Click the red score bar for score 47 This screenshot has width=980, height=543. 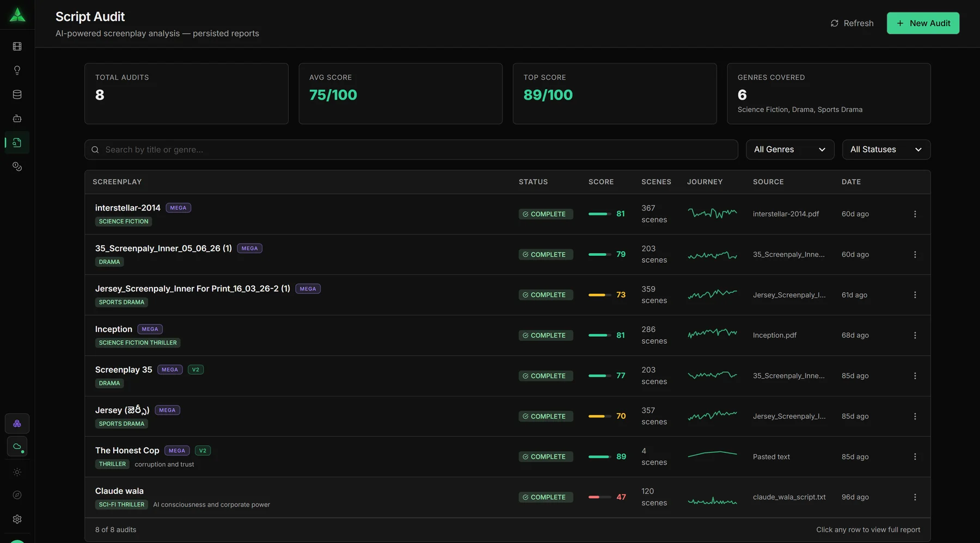pyautogui.click(x=599, y=497)
